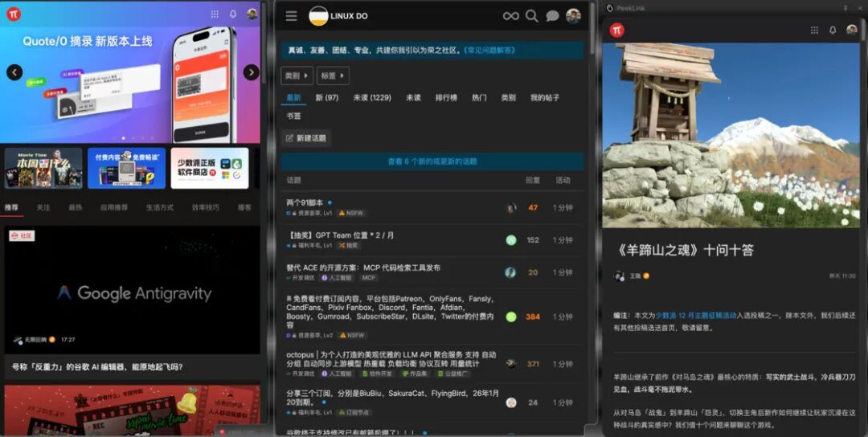Open apps grid icon in left window
This screenshot has width=868, height=437.
215,14
